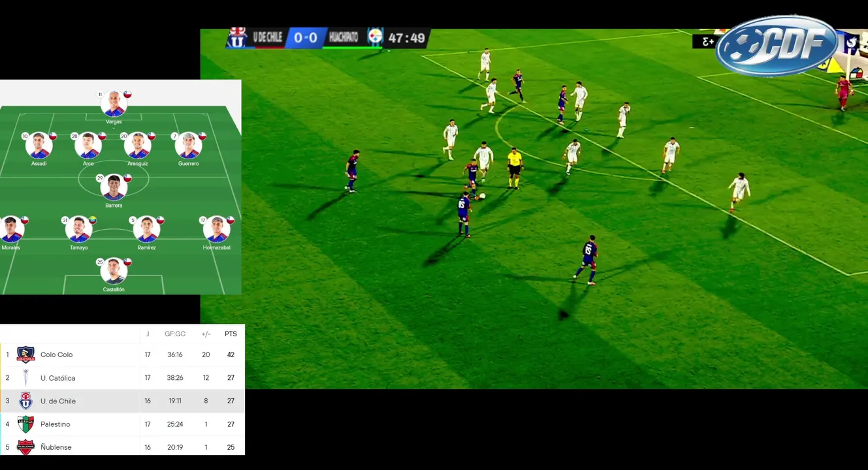Click the 0-0 score on scoreboard

pyautogui.click(x=305, y=38)
